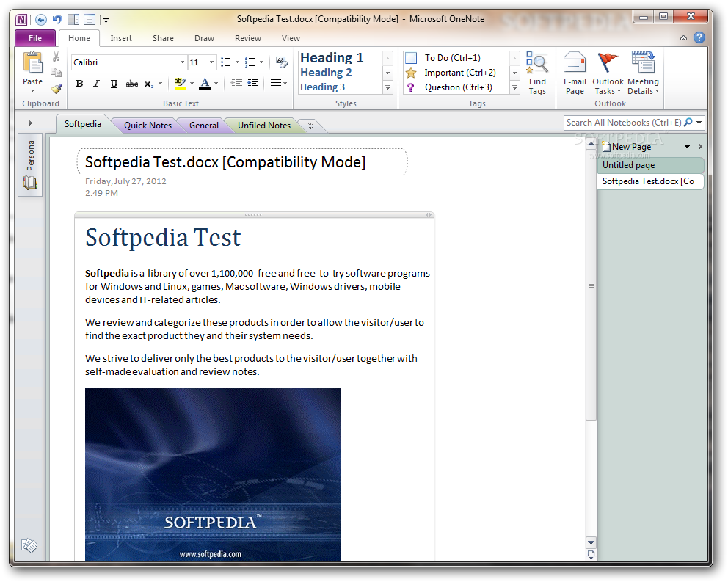Toggle italic formatting
The height and width of the screenshot is (582, 728).
tap(97, 84)
